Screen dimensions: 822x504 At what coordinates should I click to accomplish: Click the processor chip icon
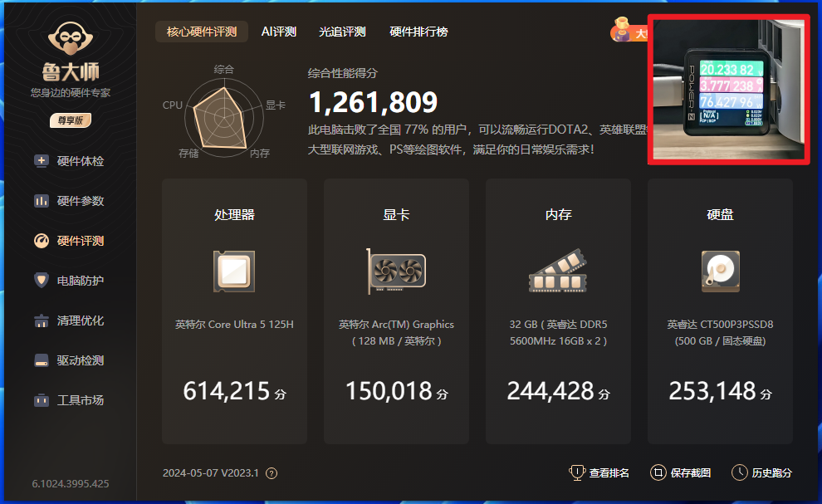[234, 272]
